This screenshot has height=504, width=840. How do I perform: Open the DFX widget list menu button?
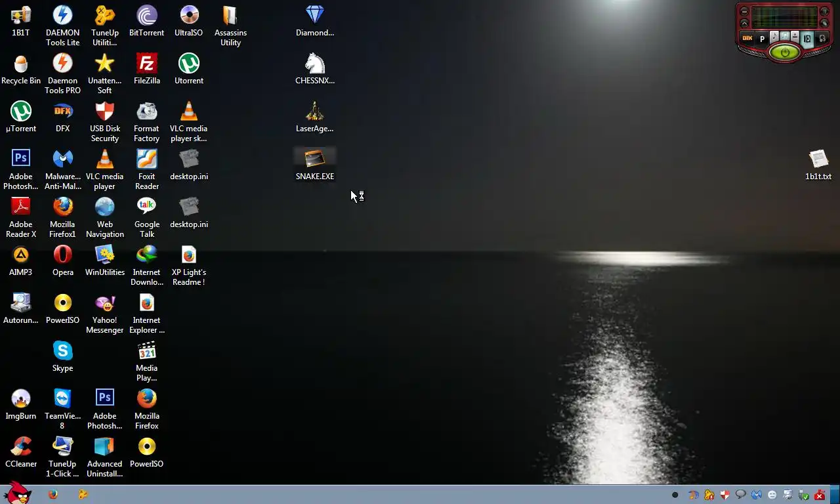point(824,11)
